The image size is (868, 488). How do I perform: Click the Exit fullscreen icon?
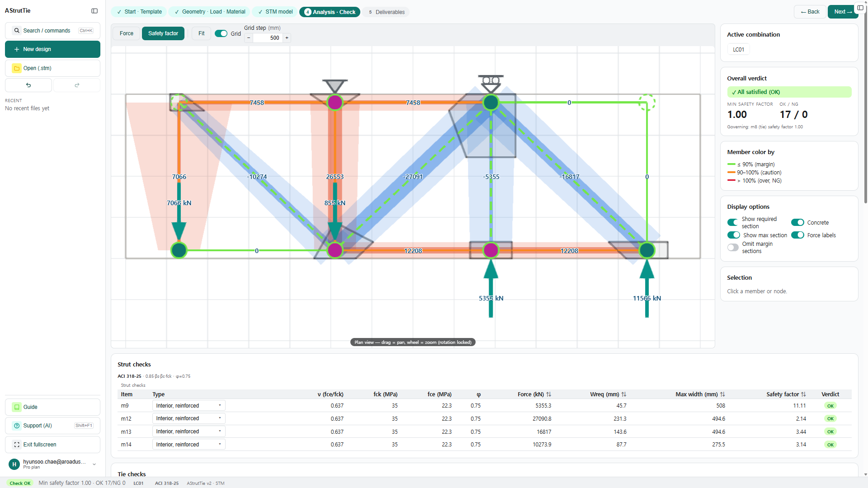pyautogui.click(x=17, y=445)
